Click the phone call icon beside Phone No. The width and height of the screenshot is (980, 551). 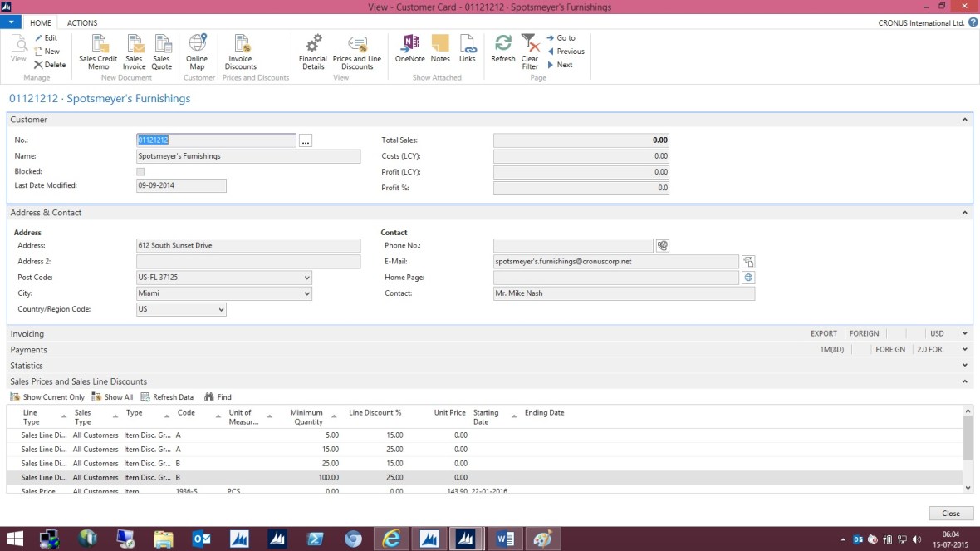coord(663,245)
